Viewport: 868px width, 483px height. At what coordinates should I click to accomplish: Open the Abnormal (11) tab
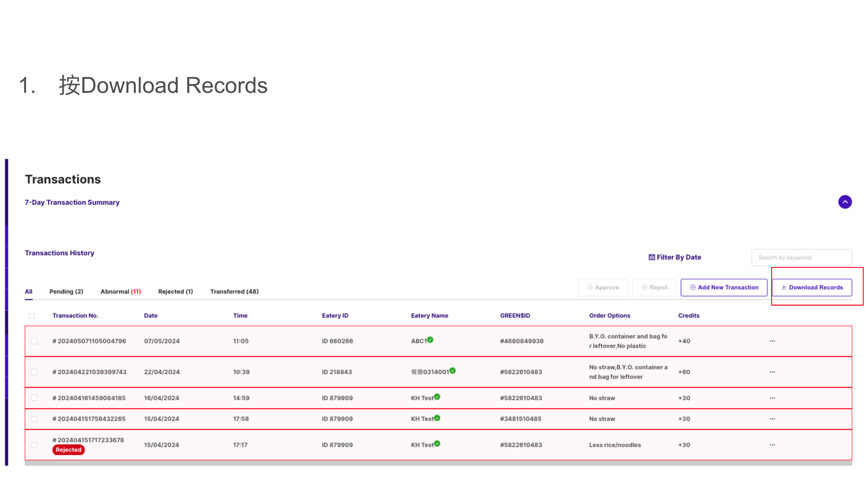pos(121,292)
